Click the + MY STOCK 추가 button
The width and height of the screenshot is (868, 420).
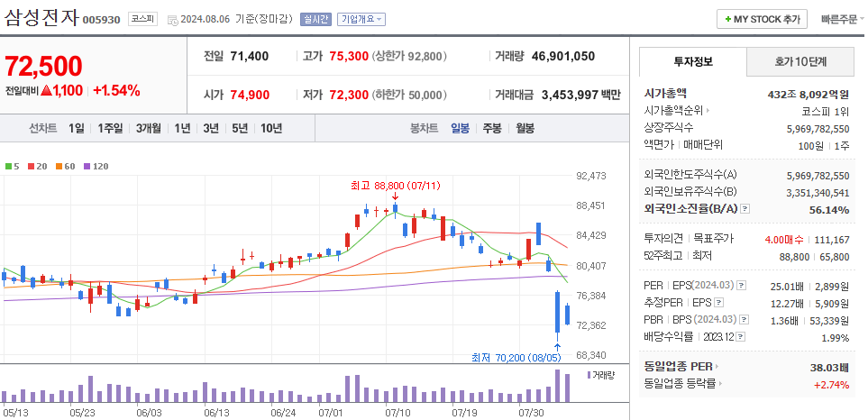click(762, 19)
